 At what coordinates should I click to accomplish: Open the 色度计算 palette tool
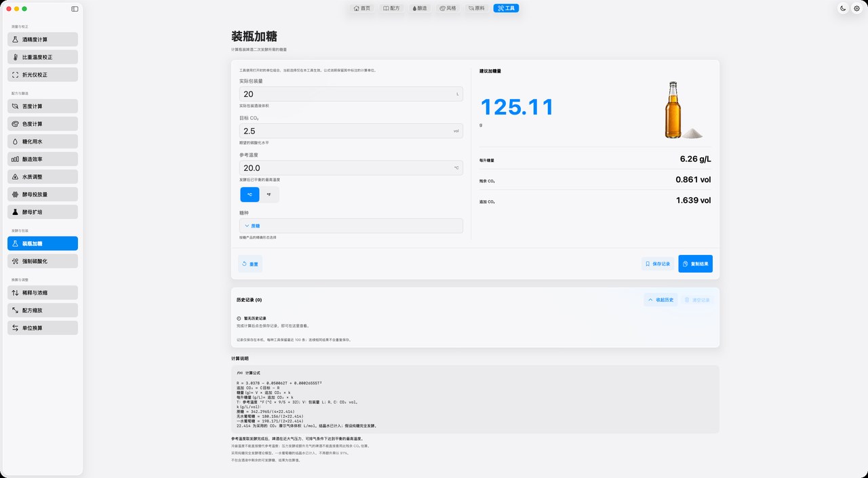(x=43, y=124)
